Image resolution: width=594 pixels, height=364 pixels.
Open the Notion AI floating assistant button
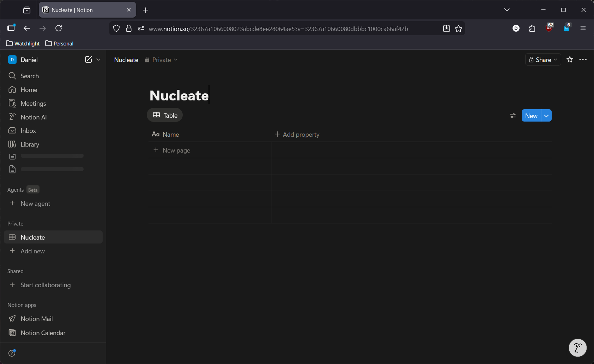tap(577, 348)
